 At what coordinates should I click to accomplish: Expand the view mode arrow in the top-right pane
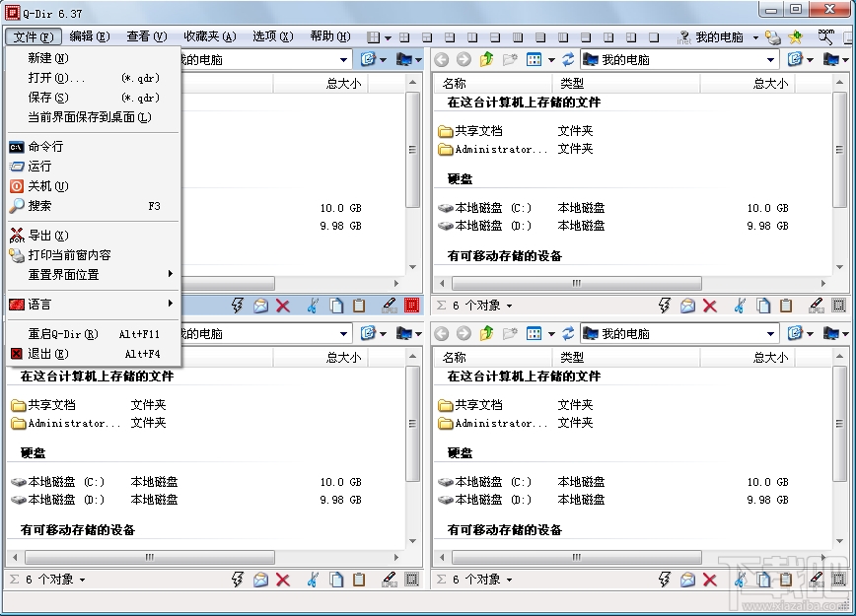(x=551, y=60)
